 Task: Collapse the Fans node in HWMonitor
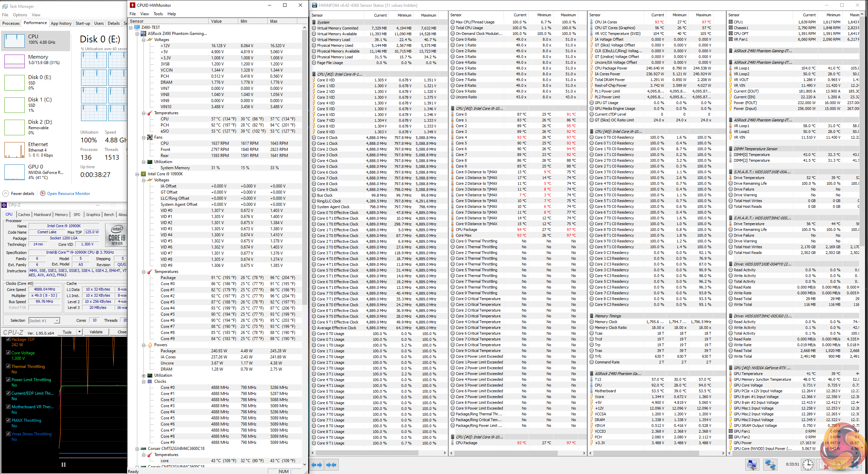[x=144, y=138]
